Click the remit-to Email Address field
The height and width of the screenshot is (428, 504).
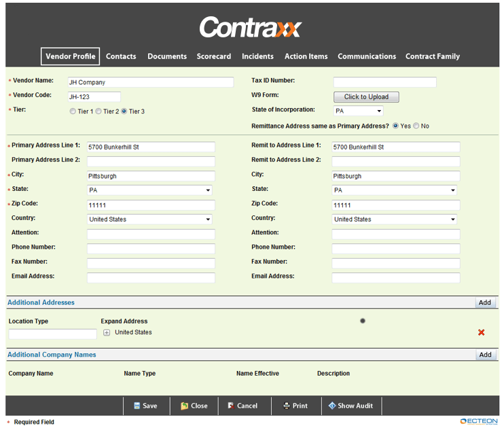point(396,278)
